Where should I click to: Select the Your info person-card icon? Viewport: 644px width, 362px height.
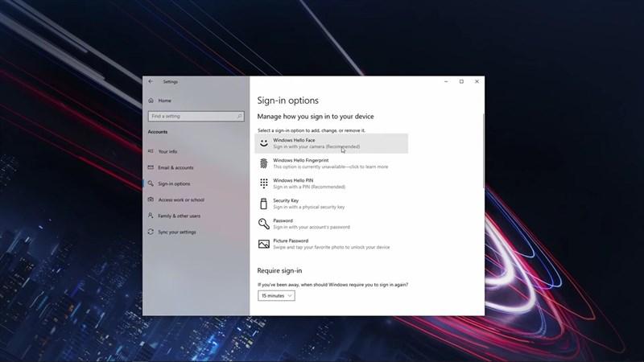point(151,151)
